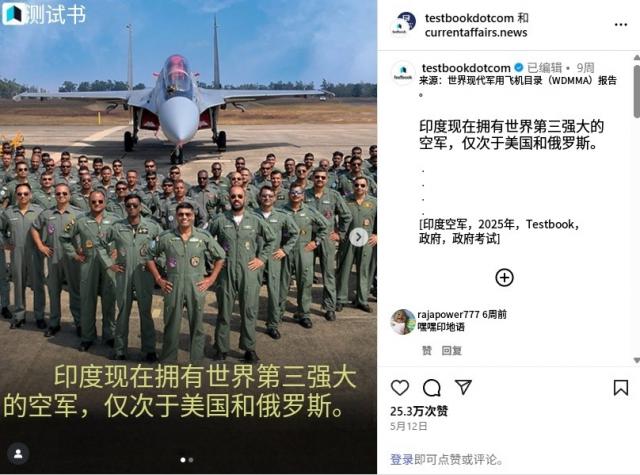Open the testbookdotcom profile avatar in the header

pos(403,24)
